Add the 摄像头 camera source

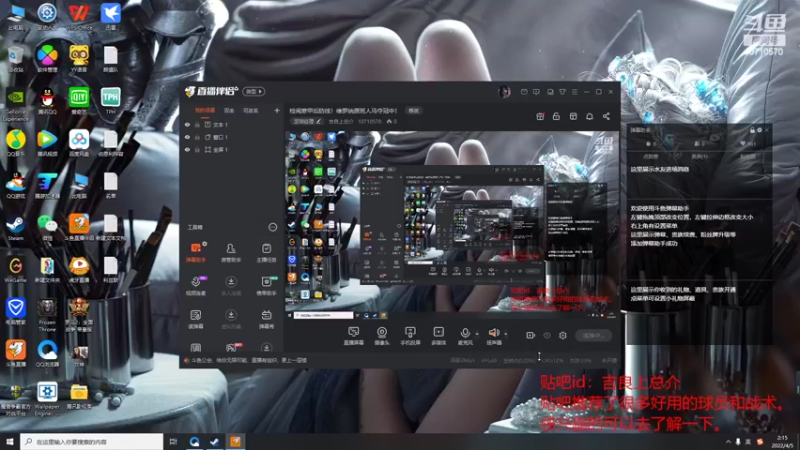[x=382, y=336]
